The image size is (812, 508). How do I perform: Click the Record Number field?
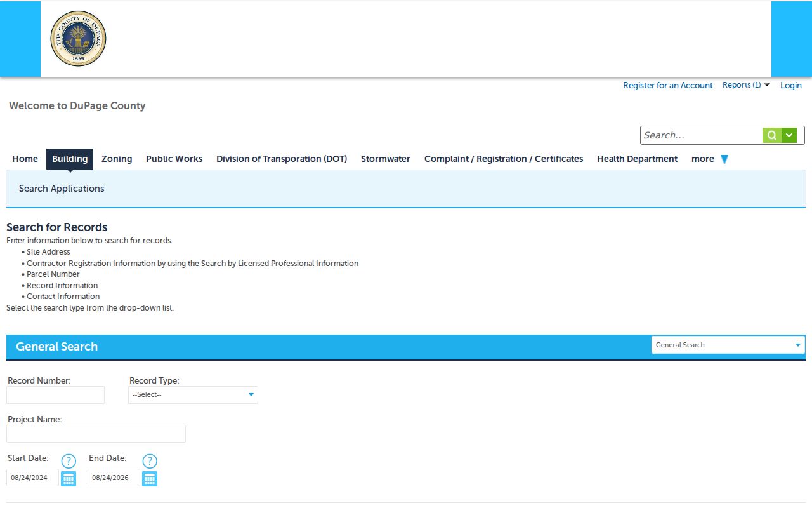click(55, 395)
